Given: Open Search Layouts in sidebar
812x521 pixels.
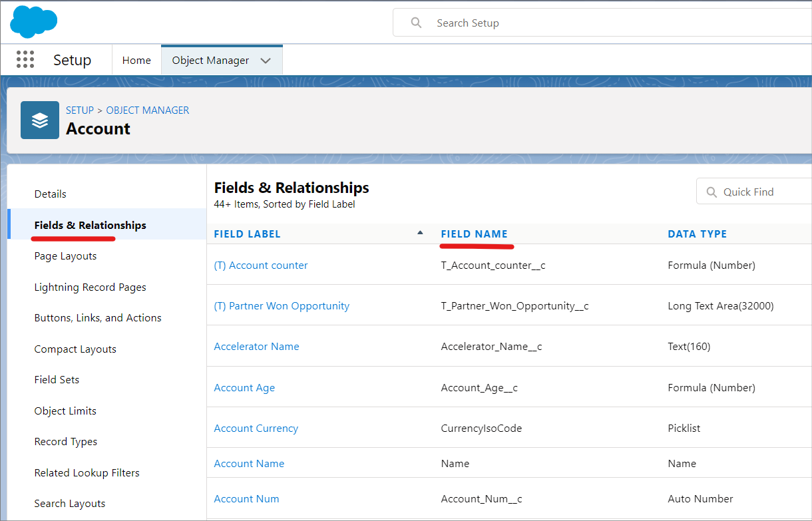Looking at the screenshot, I should [70, 504].
